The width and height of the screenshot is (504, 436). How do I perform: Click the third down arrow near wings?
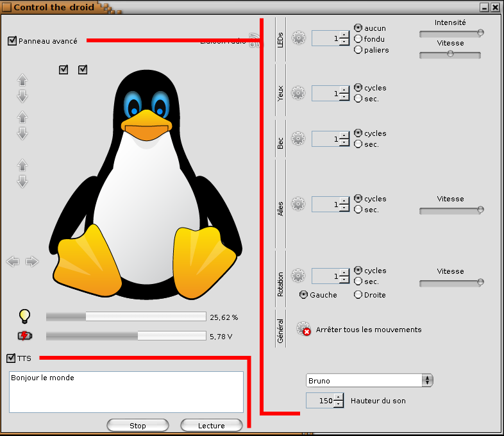[22, 181]
